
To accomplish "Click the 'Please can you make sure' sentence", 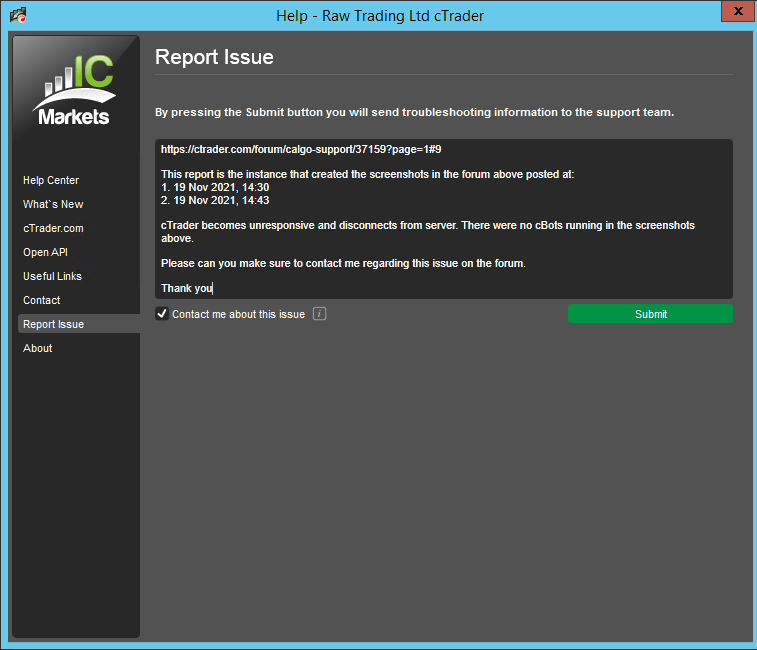I will pos(343,263).
